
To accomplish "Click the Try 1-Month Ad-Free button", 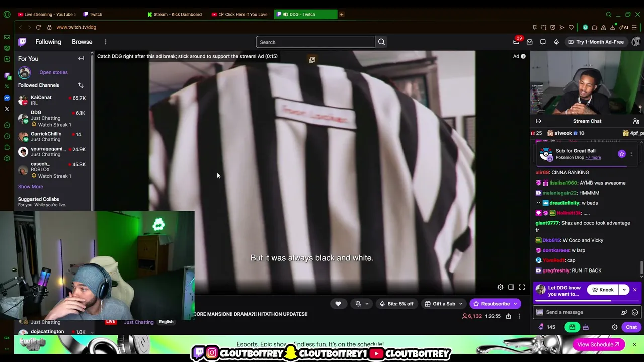I will [x=596, y=42].
